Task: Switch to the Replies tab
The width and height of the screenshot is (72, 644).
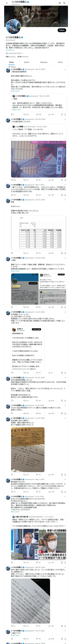Action: [27, 62]
